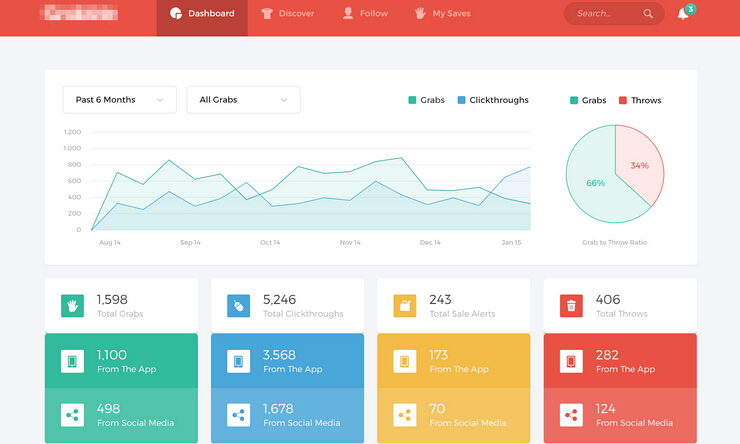Screen dimensions: 740x444
Task: Click the notification badge showing 3
Action: coord(690,9)
